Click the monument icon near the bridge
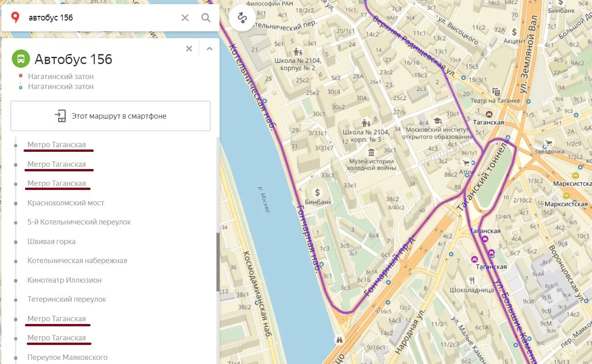Image resolution: width=592 pixels, height=364 pixels. coord(339,339)
